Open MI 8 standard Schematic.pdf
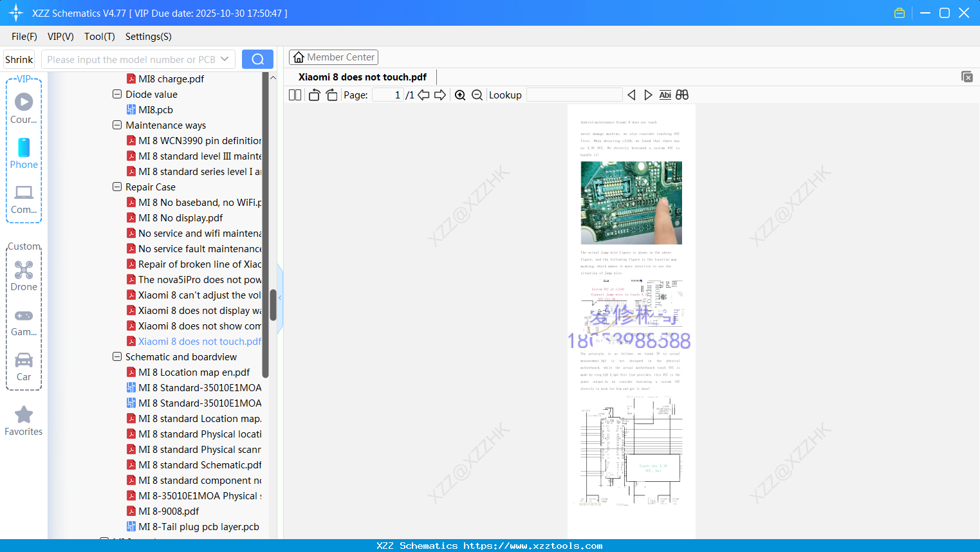 coord(194,465)
